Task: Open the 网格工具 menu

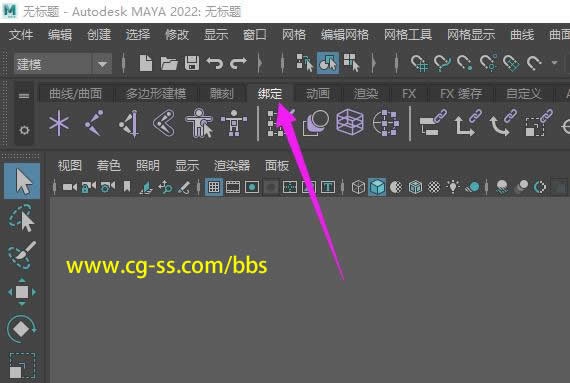Action: coord(408,35)
